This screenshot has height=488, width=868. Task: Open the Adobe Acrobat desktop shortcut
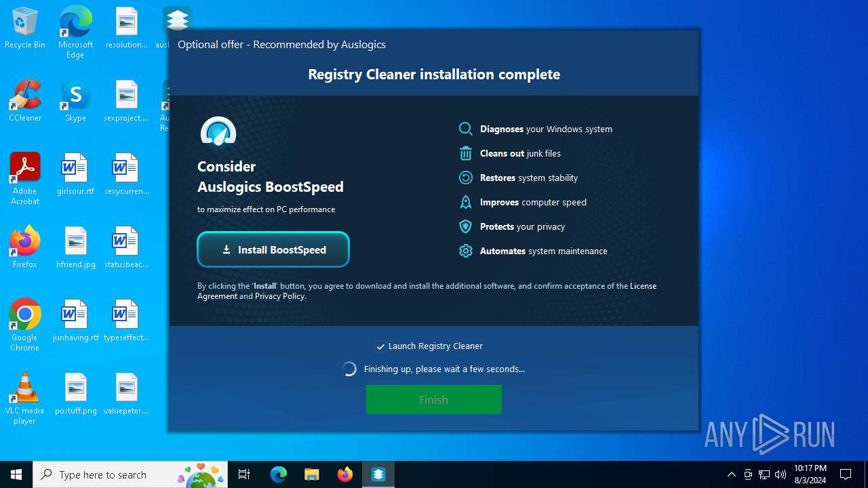[25, 179]
